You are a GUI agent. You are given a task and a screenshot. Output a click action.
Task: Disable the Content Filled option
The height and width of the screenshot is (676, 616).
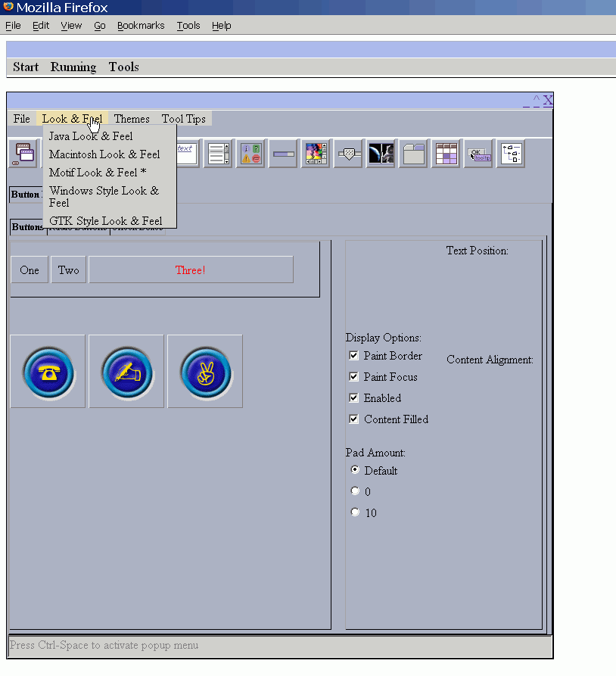pyautogui.click(x=353, y=419)
